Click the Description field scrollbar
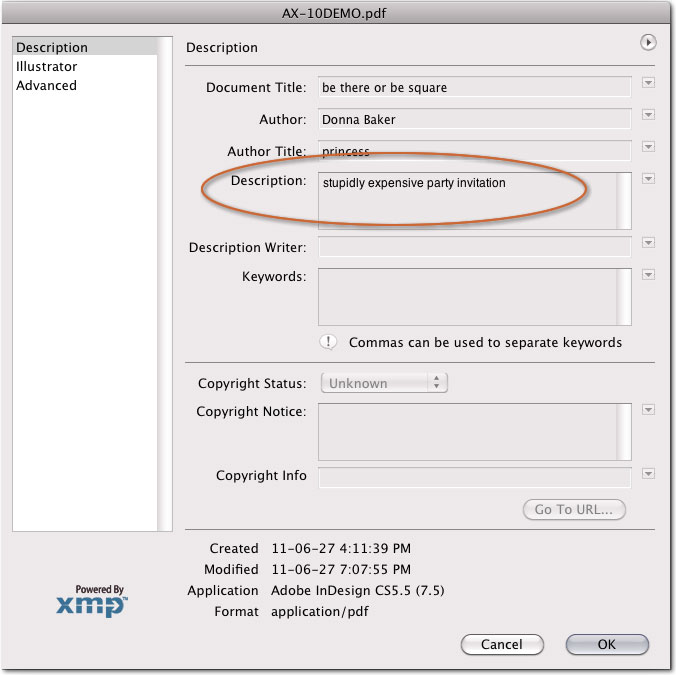 click(x=624, y=201)
